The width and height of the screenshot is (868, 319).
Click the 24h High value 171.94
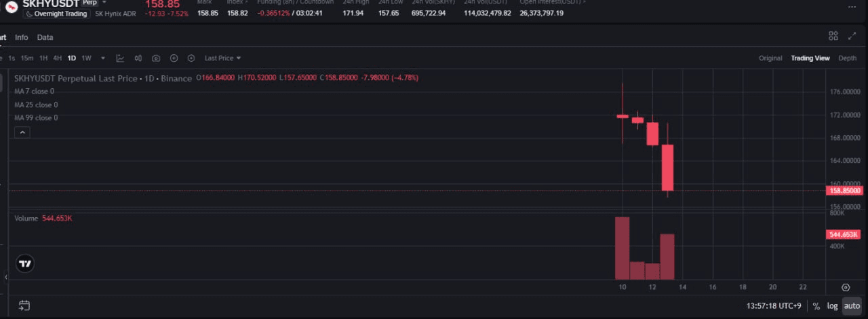353,13
